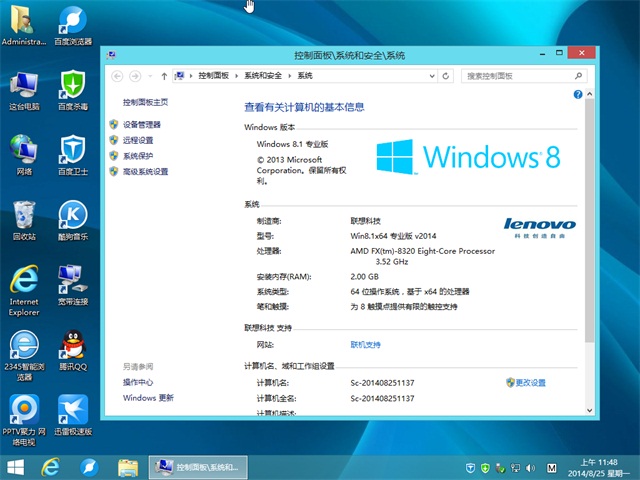
Task: Open 百度浏览器 desktop icon
Action: click(73, 25)
